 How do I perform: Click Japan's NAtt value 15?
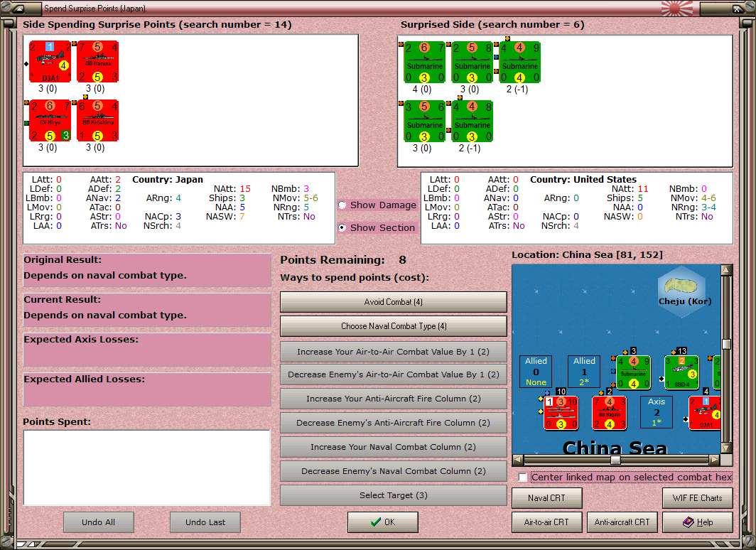point(245,188)
